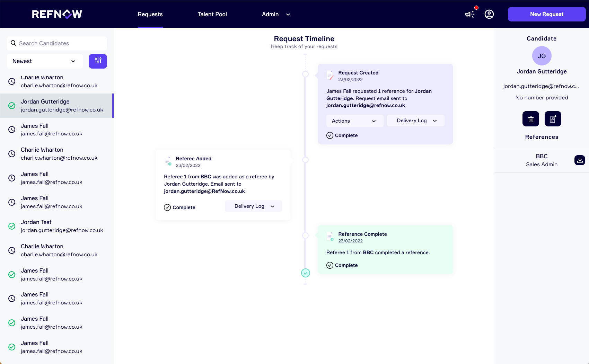Expand the Newest sort dropdown
The width and height of the screenshot is (589, 364).
(x=45, y=61)
